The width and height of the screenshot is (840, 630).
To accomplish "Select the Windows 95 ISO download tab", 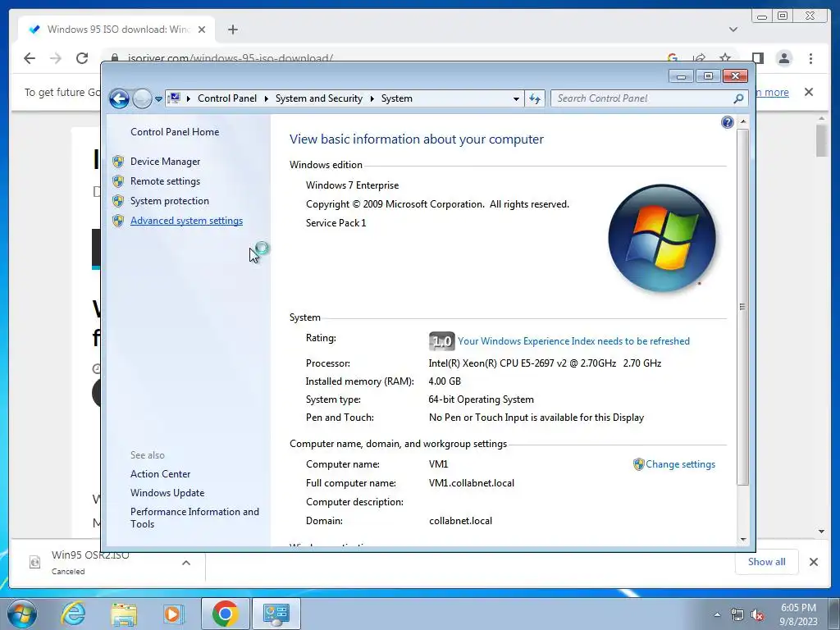I will click(x=116, y=30).
